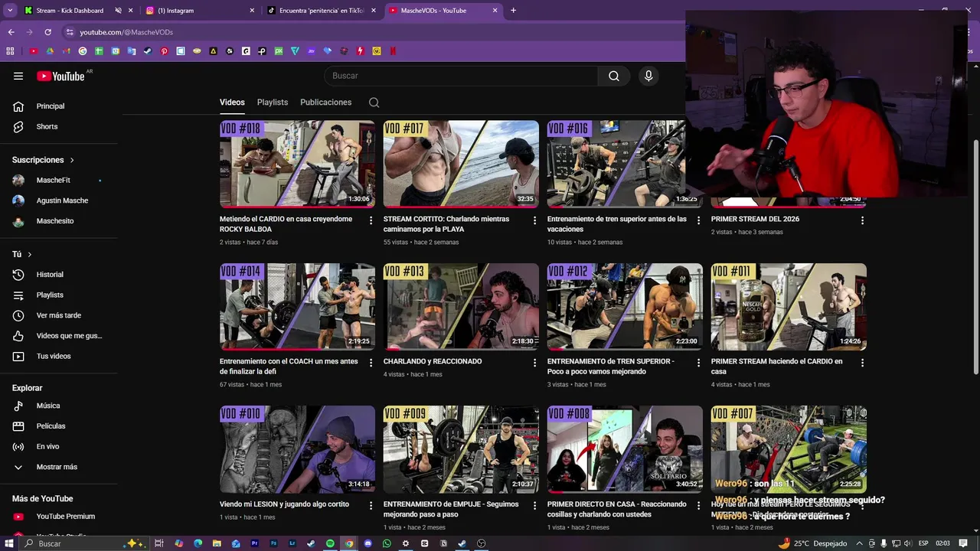
Task: Mute the Kick Dashboard tab audio icon
Action: pyautogui.click(x=118, y=11)
